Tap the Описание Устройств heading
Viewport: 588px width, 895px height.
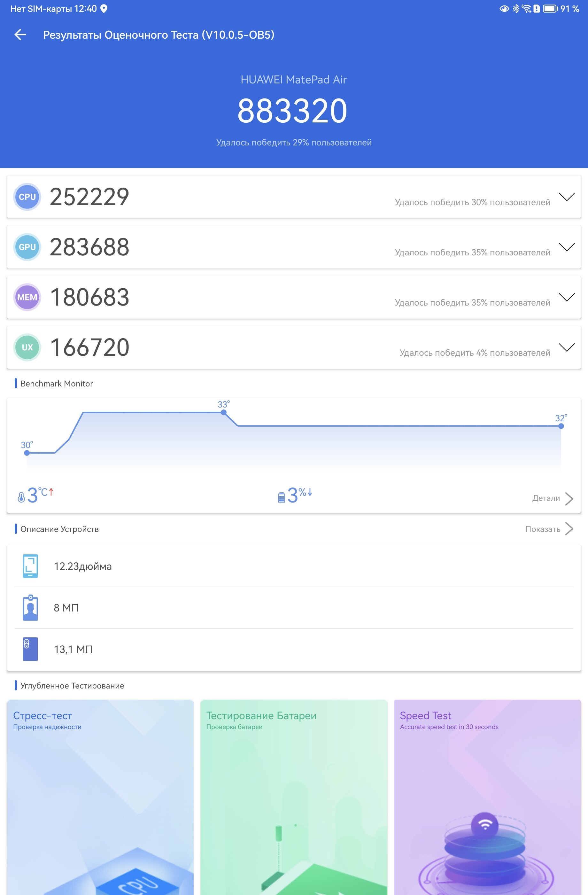[59, 529]
